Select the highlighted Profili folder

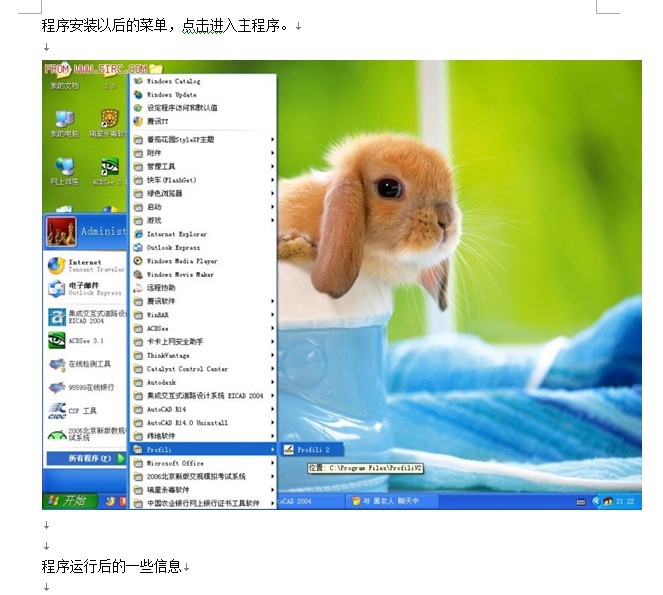[x=203, y=450]
